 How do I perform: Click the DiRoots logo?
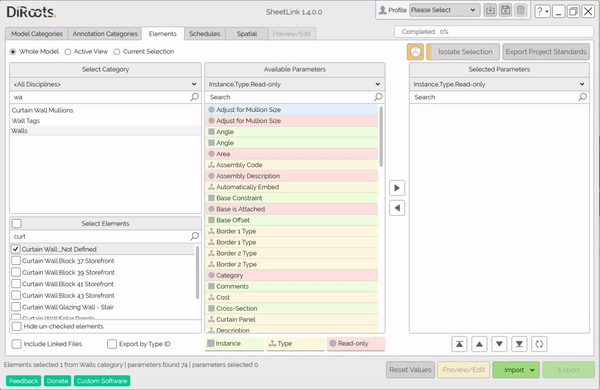click(31, 12)
